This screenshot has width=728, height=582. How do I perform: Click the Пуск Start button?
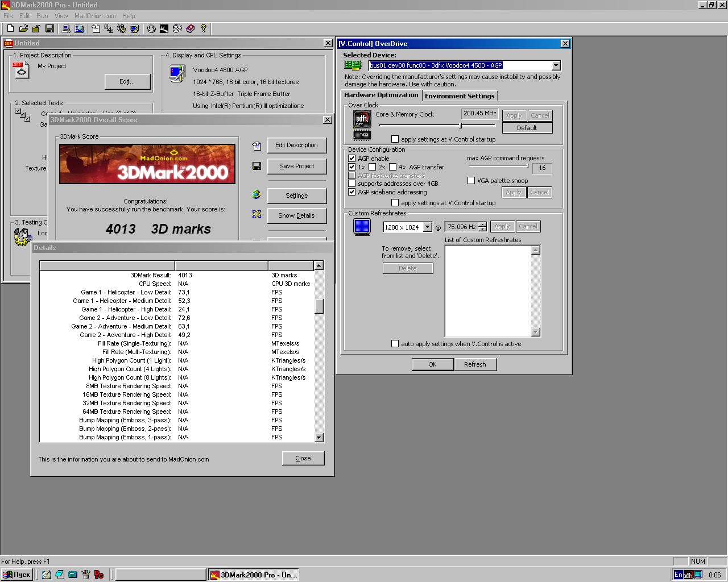pos(17,575)
